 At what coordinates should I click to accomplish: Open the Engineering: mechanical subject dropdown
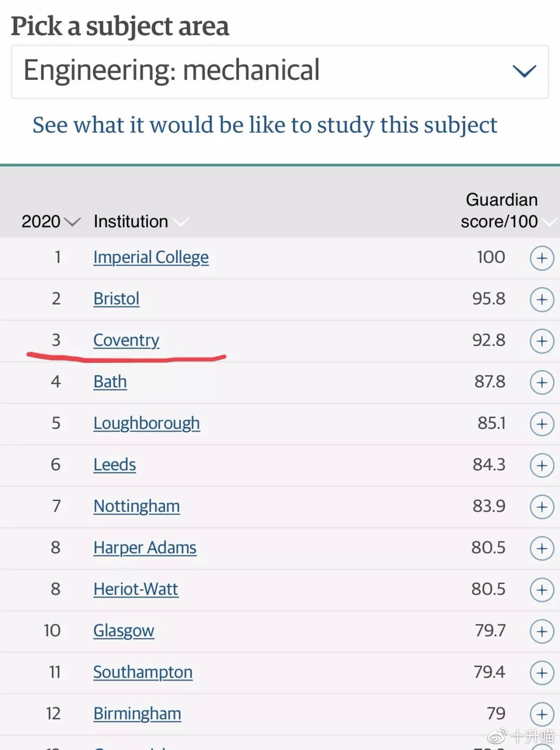(x=280, y=72)
